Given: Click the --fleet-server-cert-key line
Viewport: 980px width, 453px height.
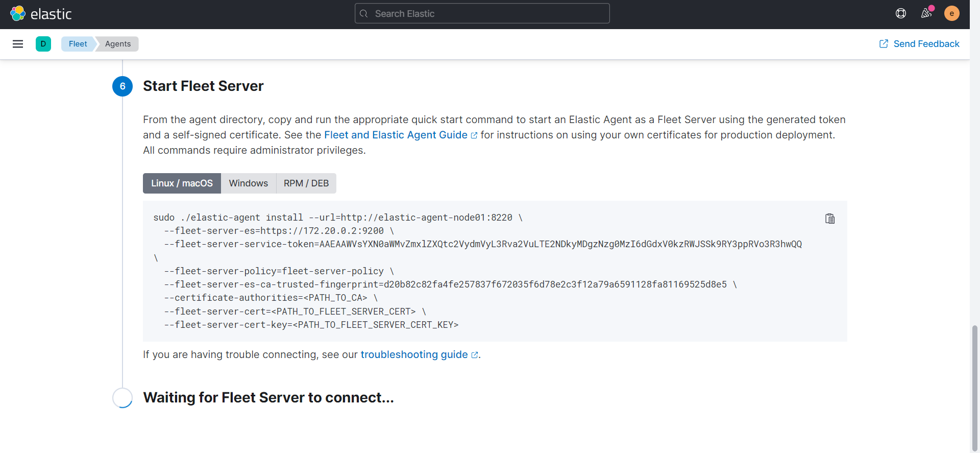Looking at the screenshot, I should click(311, 325).
